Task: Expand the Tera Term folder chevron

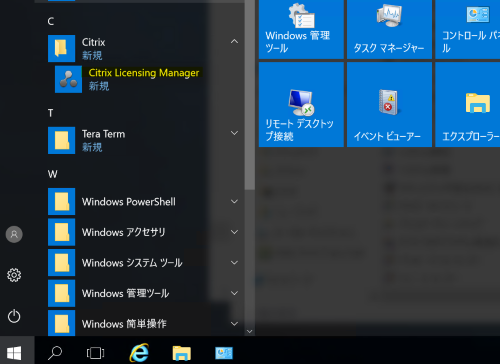Action: coord(234,133)
